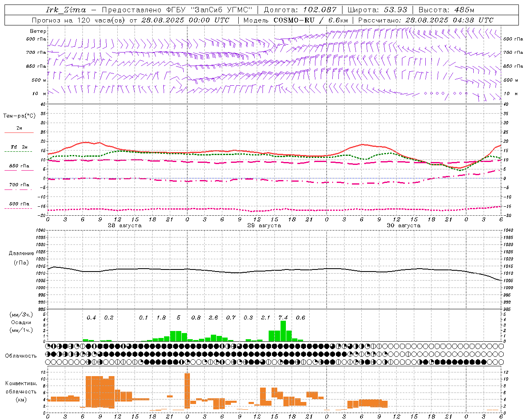Screen dimensions: 525x420
Task: Click the station name Irk_Zima in the header
Action: (66, 10)
